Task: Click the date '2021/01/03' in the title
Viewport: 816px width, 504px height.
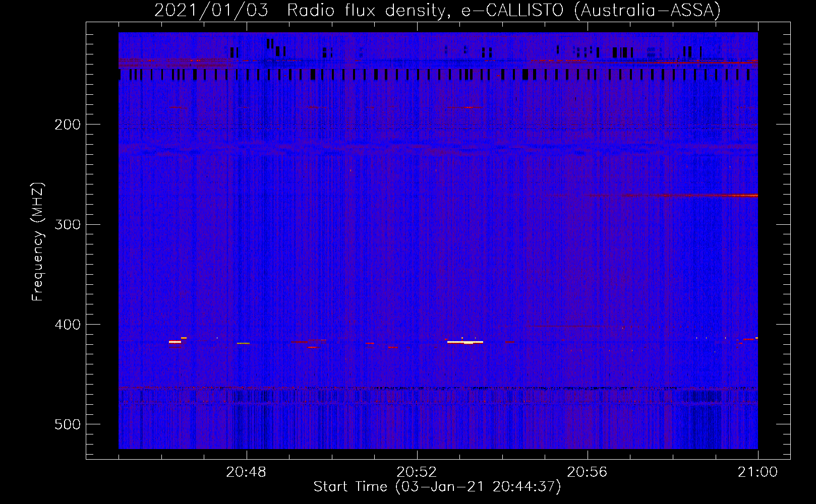Action: point(211,10)
